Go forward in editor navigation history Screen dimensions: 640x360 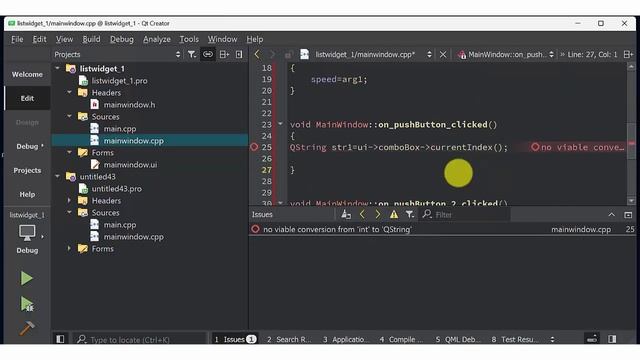[x=272, y=54]
